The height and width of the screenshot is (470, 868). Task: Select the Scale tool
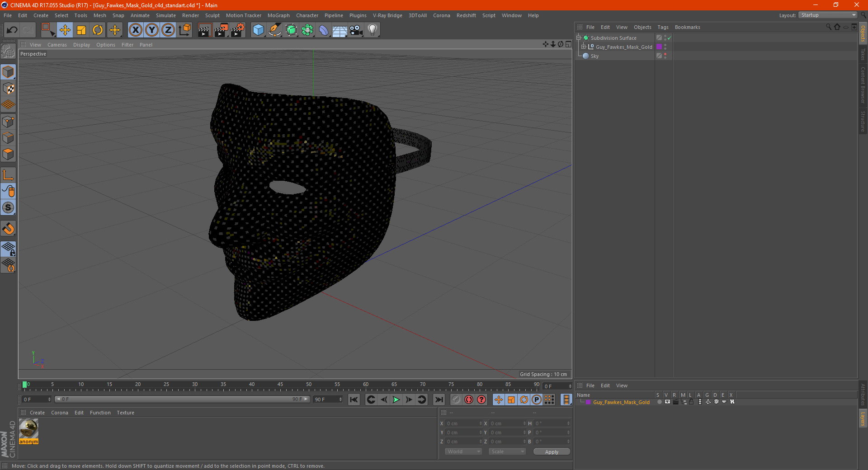coord(81,30)
